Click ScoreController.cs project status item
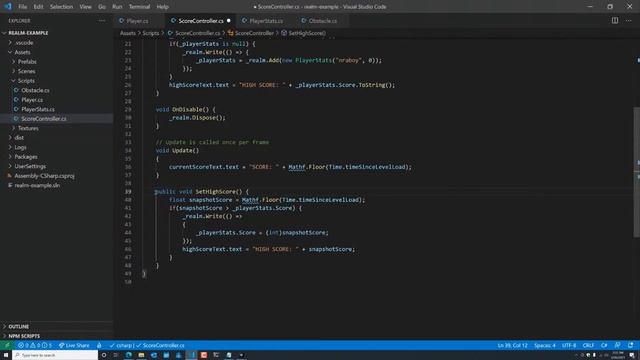Screen dimensions: 640x360 point(160,345)
